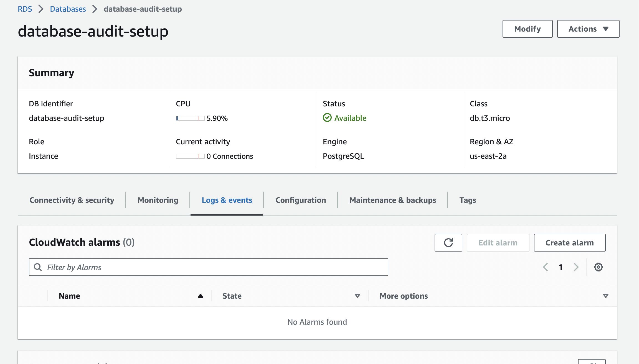Follow the RDS breadcrumb link

(25, 9)
